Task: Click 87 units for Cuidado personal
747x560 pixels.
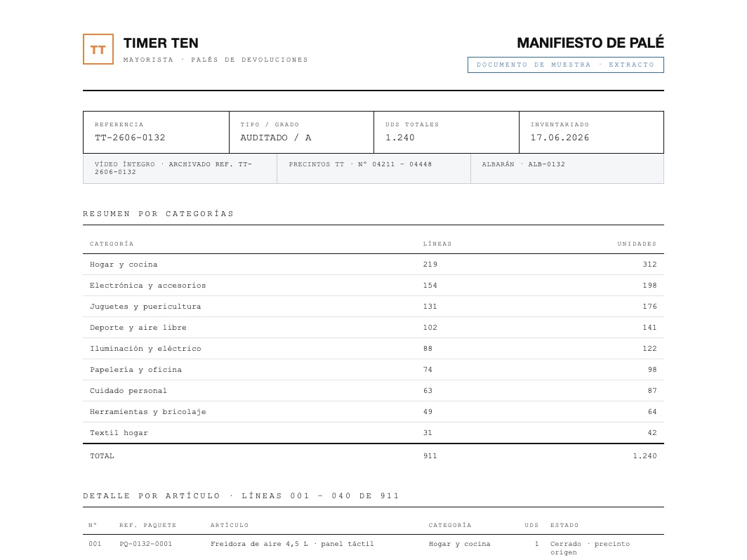Action: click(x=652, y=390)
